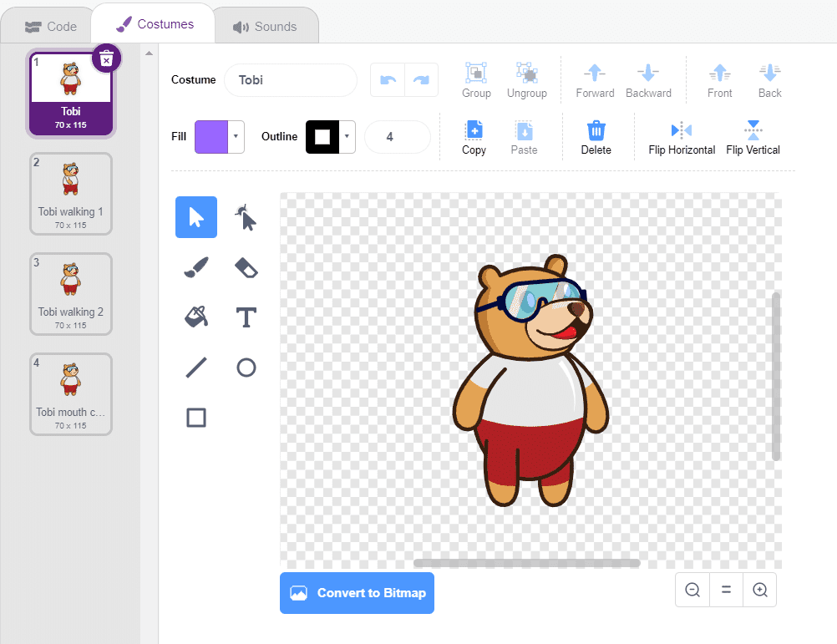Select the Eraser tool
The width and height of the screenshot is (837, 644).
pyautogui.click(x=246, y=267)
